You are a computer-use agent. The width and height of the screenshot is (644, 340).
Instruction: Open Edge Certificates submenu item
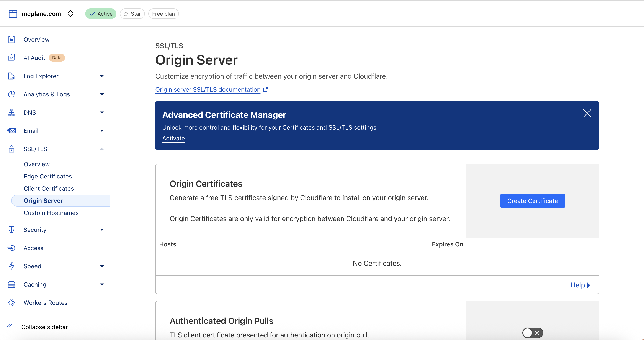point(48,176)
